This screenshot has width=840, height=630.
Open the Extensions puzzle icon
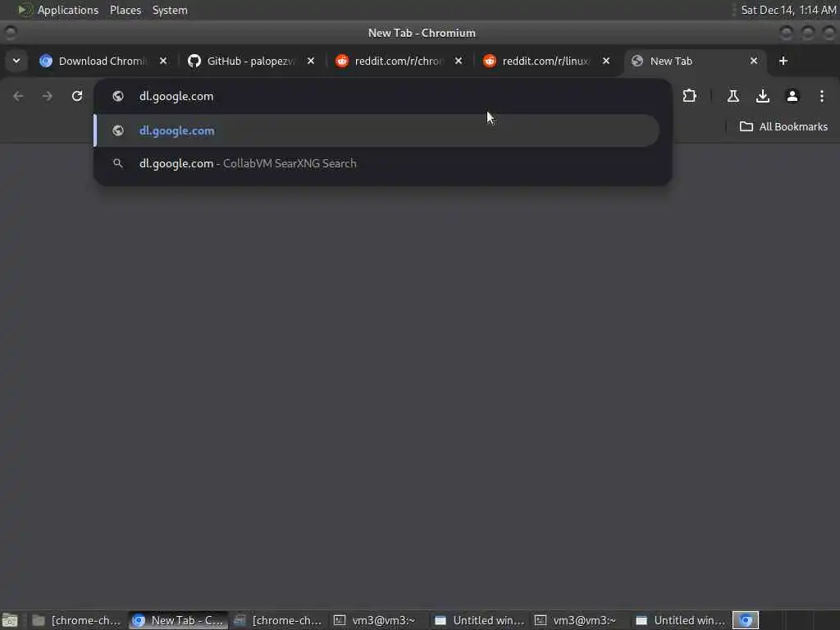point(689,97)
